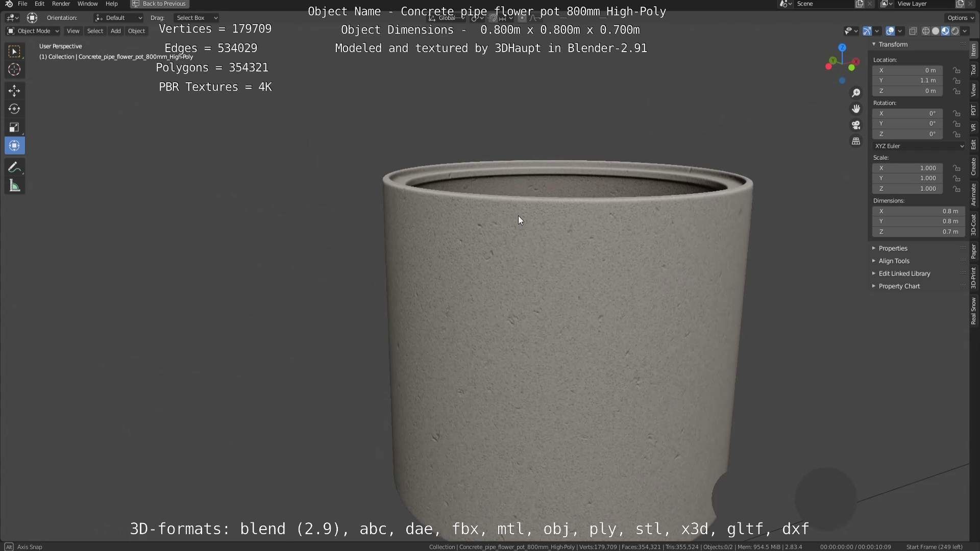Click the zoom viewport magnifier icon
980x551 pixels.
click(856, 93)
